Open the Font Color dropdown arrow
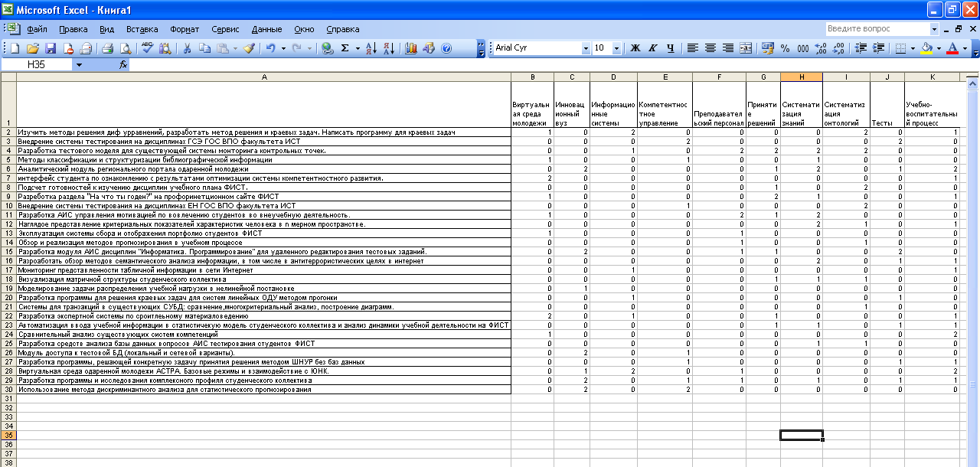Viewport: 980px width, 467px height. tap(965, 47)
